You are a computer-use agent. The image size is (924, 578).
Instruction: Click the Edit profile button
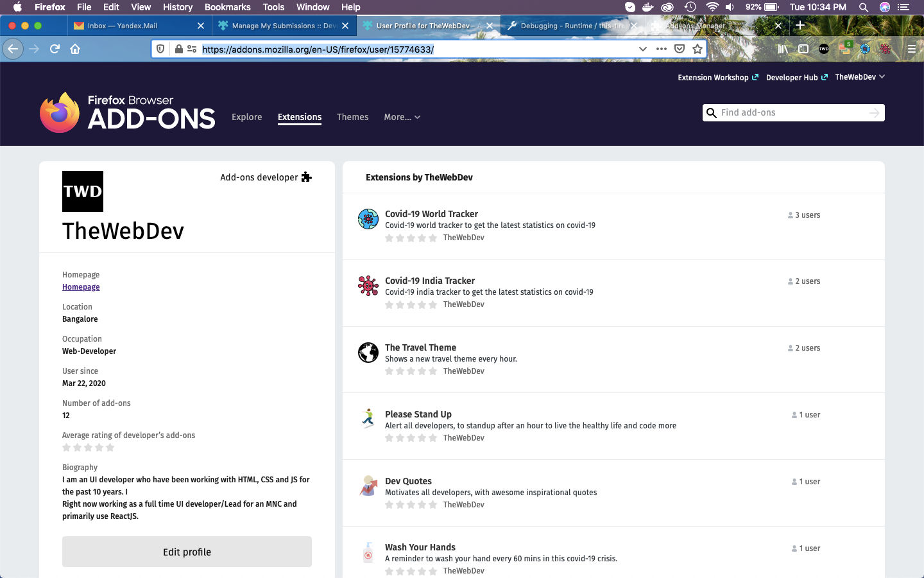(x=187, y=552)
